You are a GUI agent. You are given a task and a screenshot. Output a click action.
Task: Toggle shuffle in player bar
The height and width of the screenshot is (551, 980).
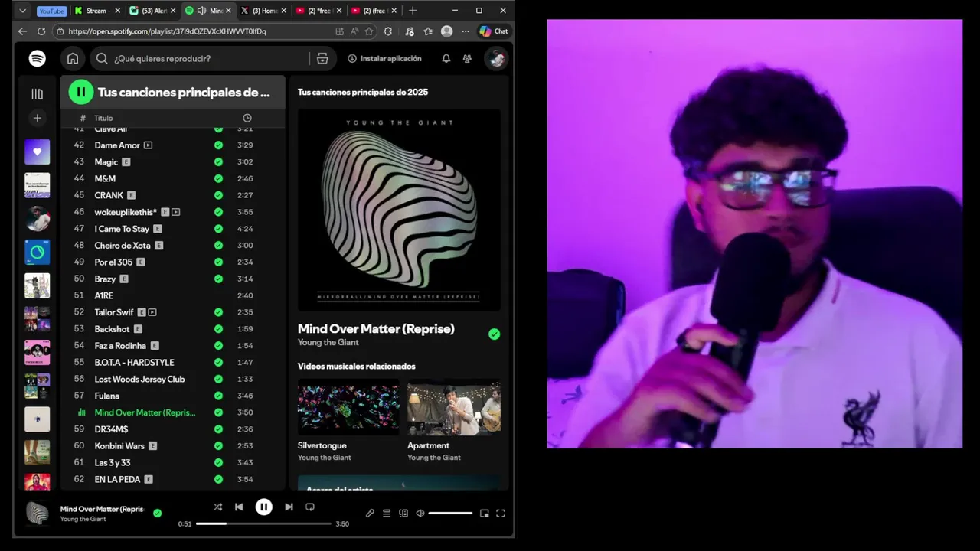pyautogui.click(x=217, y=507)
